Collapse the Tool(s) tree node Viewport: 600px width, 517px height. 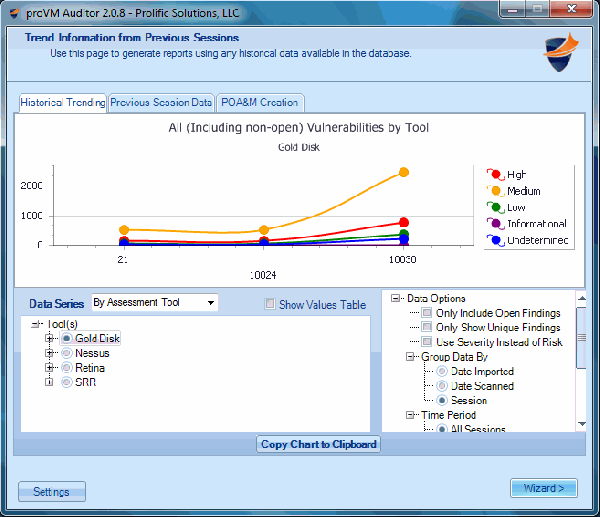35,324
